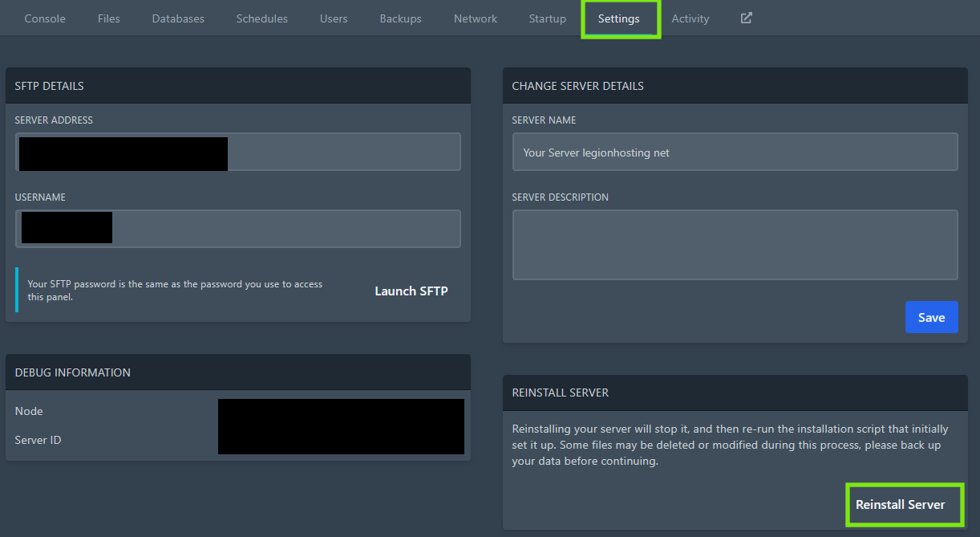This screenshot has height=537, width=980.
Task: Go to the Databases tab
Action: 178,18
